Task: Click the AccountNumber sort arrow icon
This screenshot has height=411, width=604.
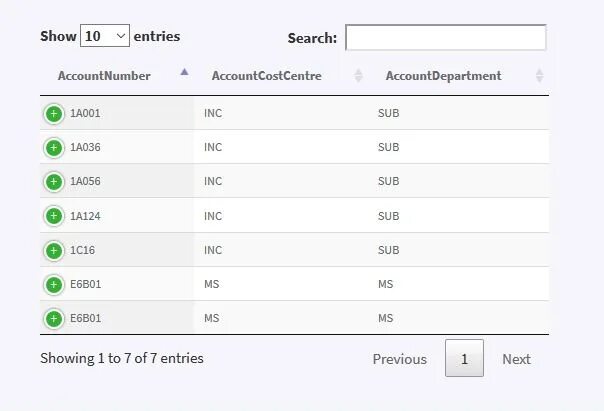Action: (184, 72)
